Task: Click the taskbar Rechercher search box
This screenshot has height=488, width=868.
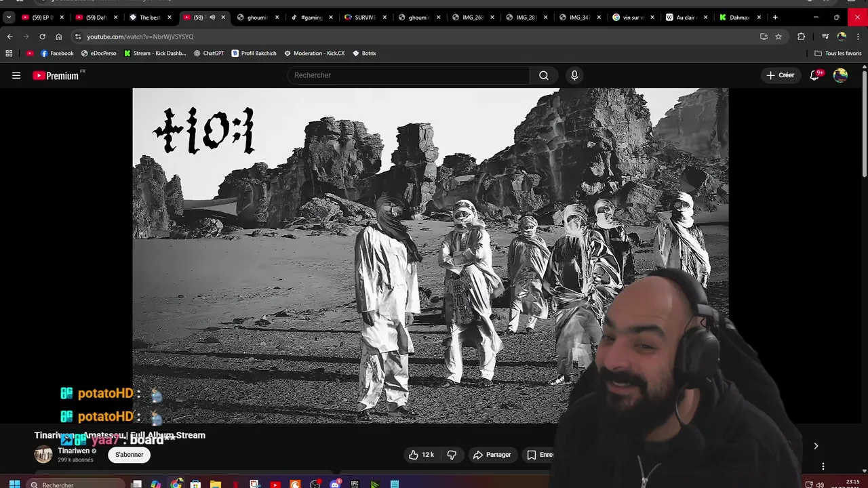Action: point(77,485)
